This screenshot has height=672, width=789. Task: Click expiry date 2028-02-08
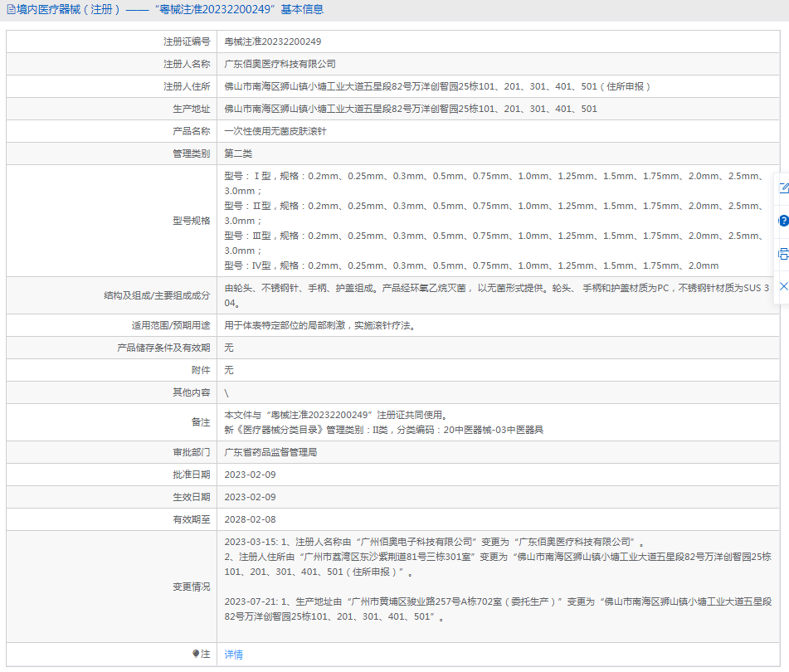(x=250, y=519)
